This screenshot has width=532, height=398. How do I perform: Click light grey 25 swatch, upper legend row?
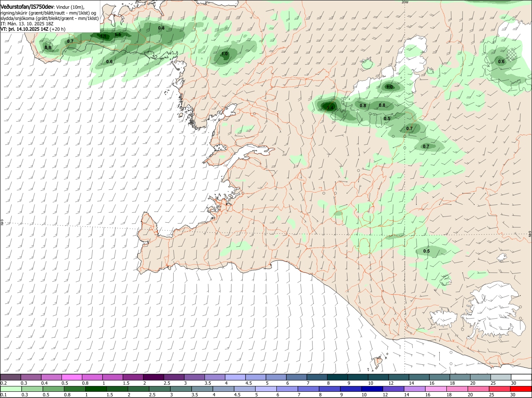[500, 377]
